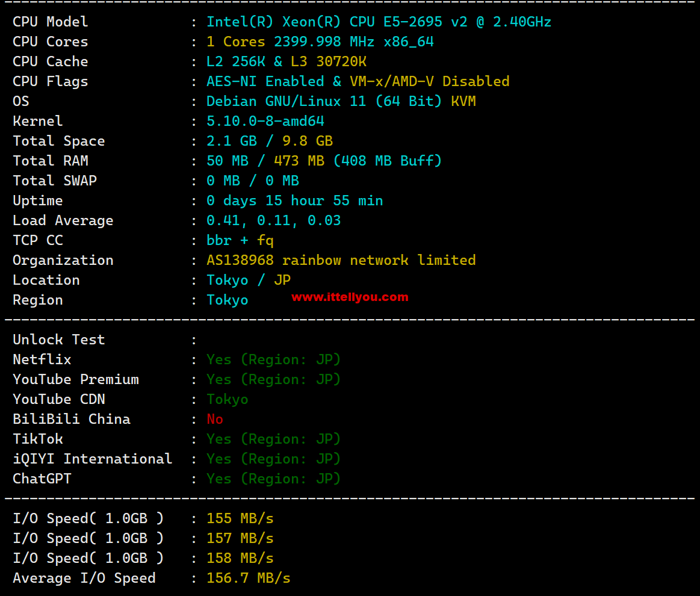
Task: Click the Unlock Test heading
Action: [x=59, y=340]
